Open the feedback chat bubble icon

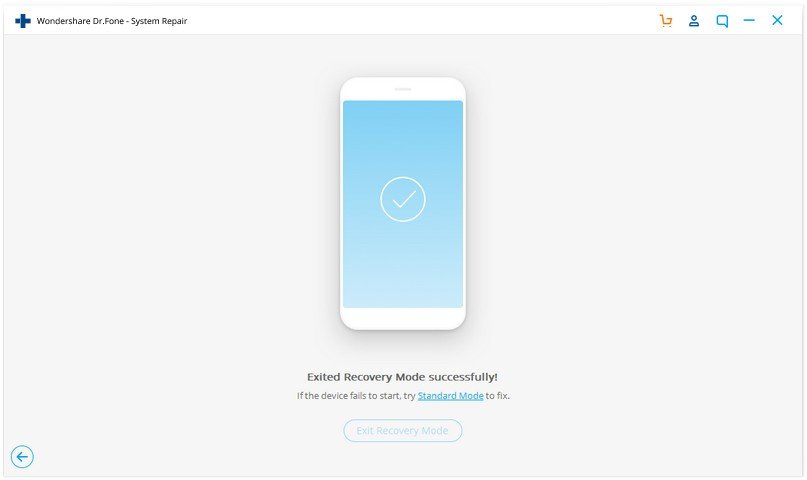(x=722, y=21)
